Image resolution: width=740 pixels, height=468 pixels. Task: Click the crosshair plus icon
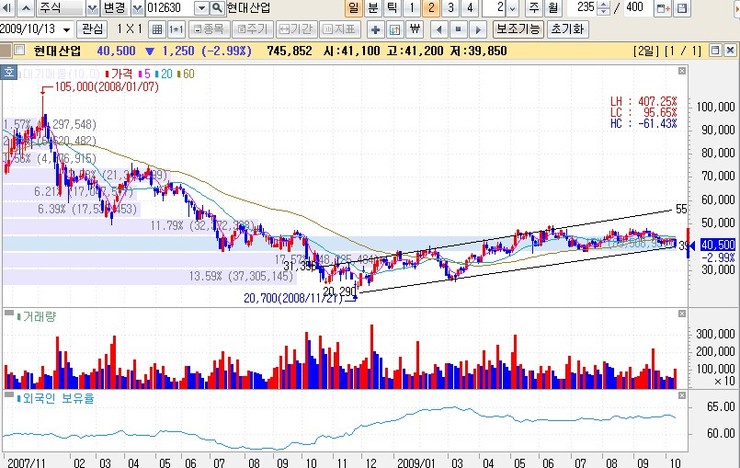point(375,30)
